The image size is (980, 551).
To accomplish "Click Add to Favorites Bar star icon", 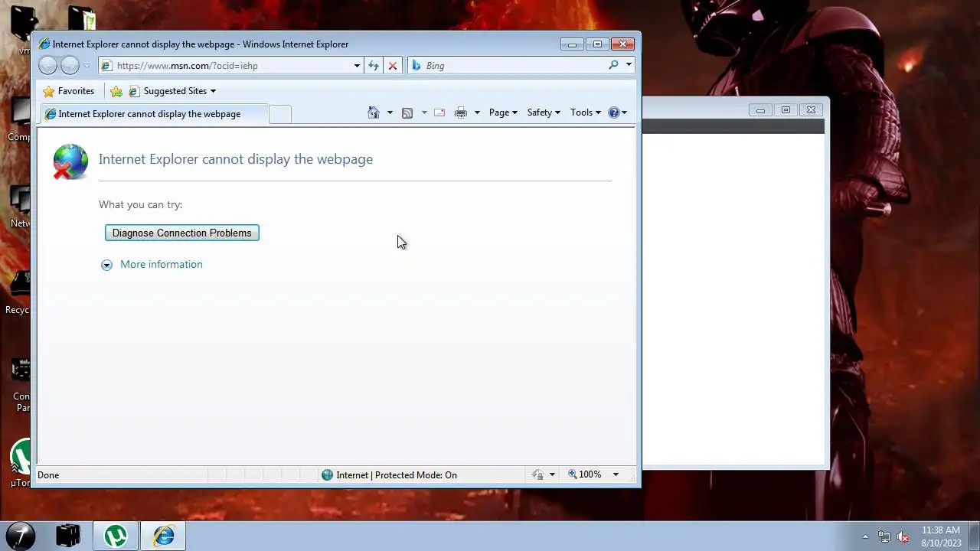I will coord(116,91).
